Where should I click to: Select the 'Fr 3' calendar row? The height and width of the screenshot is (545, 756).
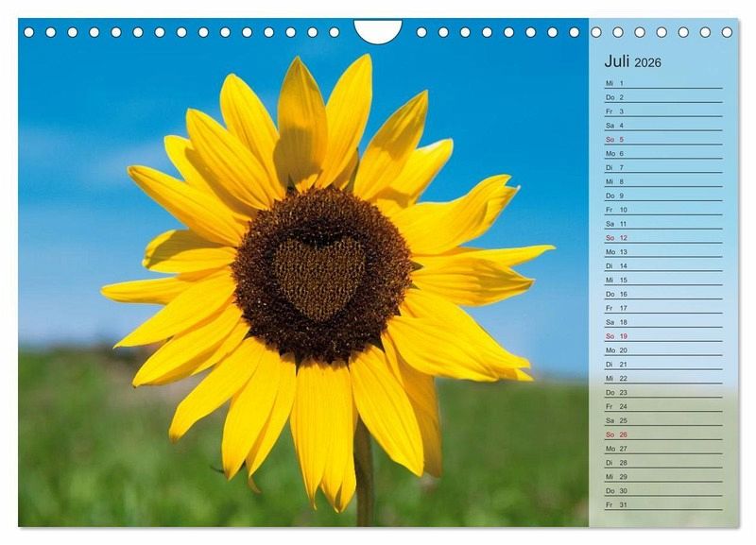click(663, 111)
